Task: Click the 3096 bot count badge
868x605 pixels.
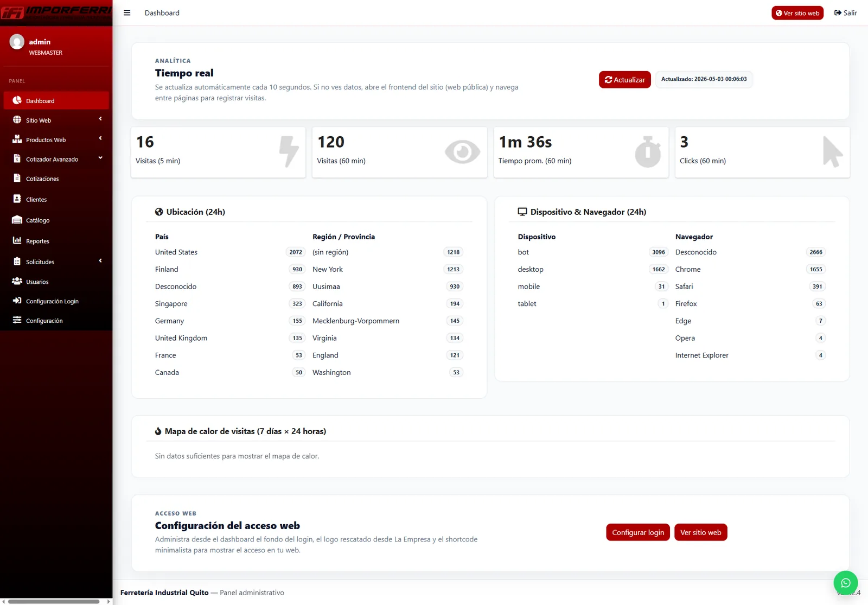Action: 659,252
